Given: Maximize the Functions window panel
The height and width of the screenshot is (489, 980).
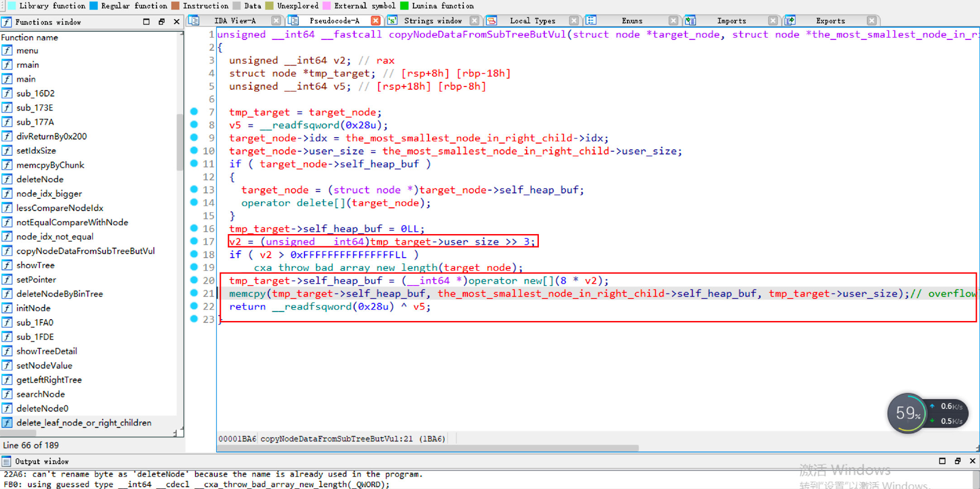Looking at the screenshot, I should coord(146,22).
